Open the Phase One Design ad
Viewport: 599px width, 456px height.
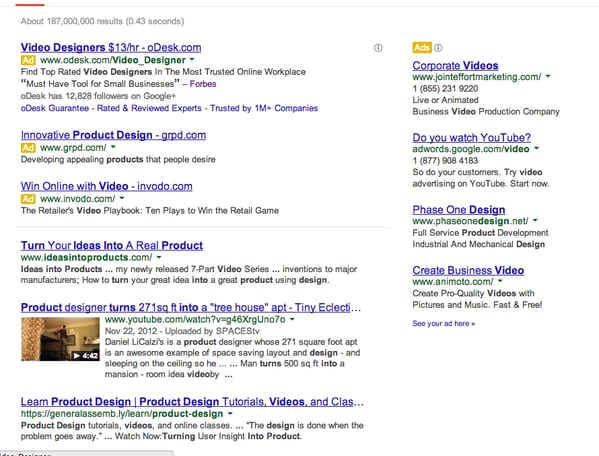pyautogui.click(x=459, y=210)
